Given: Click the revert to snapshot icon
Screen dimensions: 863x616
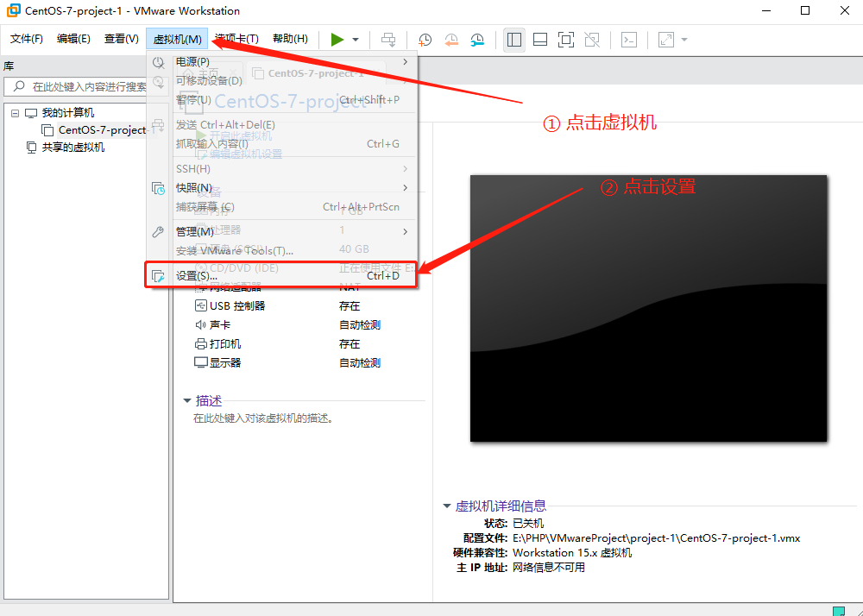Looking at the screenshot, I should click(450, 40).
